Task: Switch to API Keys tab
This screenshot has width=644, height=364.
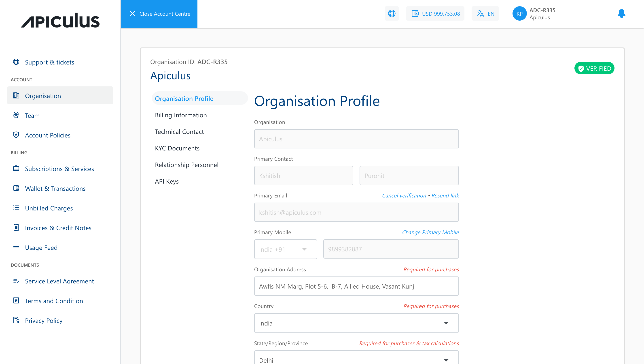Action: tap(167, 181)
